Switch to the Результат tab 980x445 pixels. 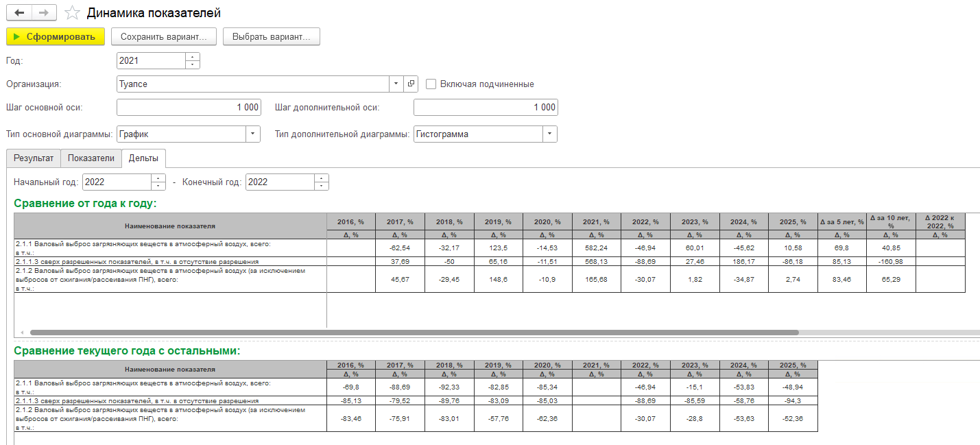[34, 158]
